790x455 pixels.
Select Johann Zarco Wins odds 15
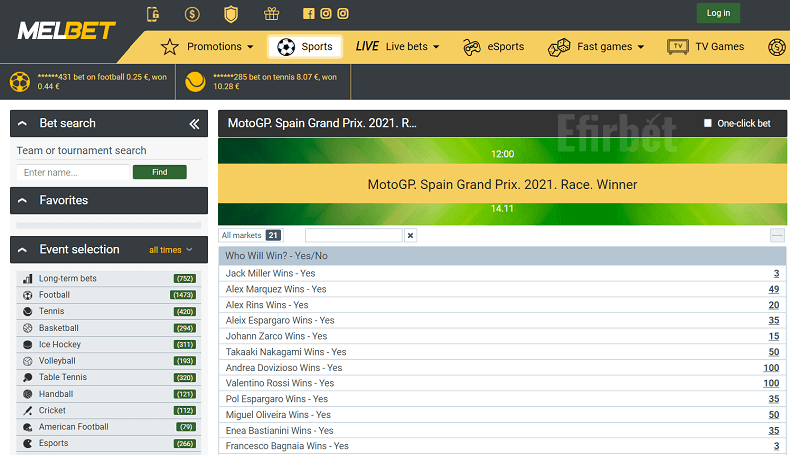774,336
